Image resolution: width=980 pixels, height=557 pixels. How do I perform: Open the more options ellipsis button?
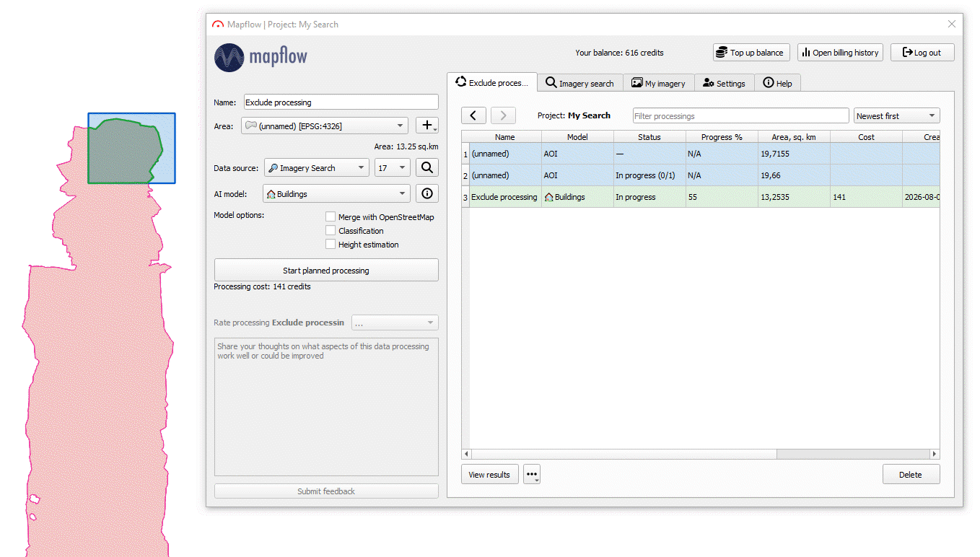[x=532, y=475]
